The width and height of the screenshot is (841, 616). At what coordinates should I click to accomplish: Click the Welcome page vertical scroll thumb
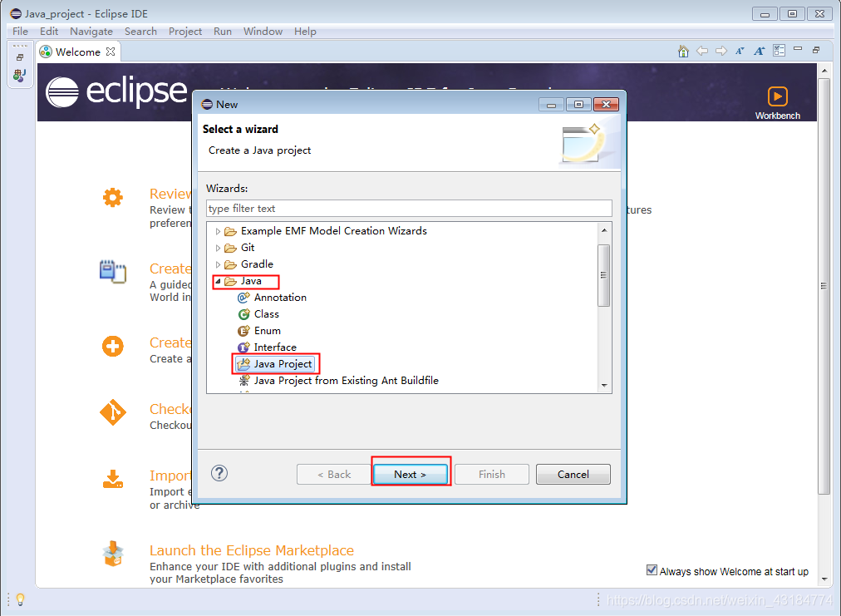point(824,286)
